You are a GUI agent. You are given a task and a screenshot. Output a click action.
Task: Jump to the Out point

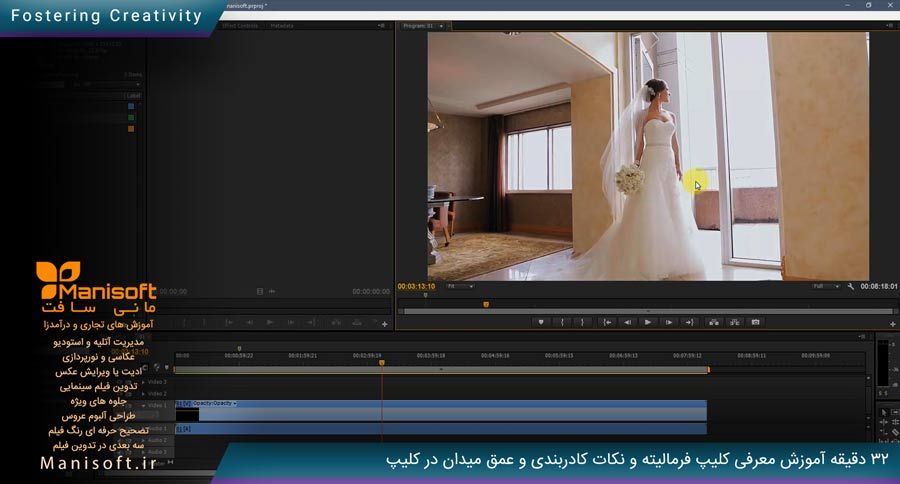[x=689, y=323]
